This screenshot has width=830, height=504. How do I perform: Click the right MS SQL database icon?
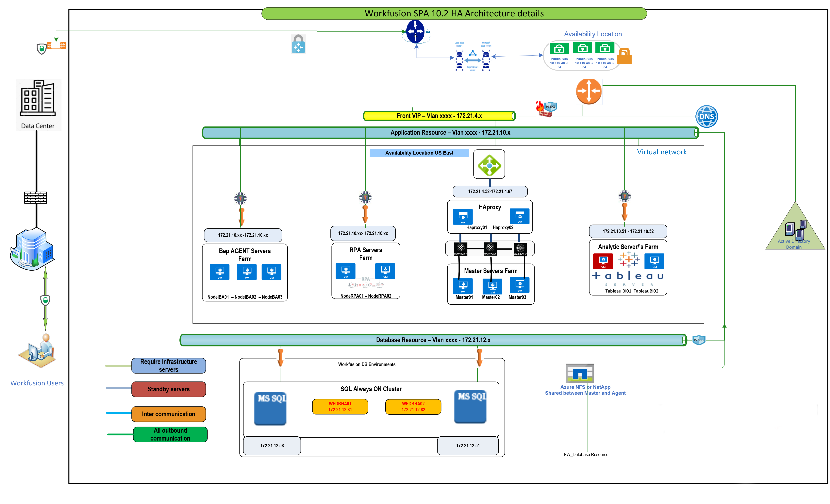click(470, 407)
